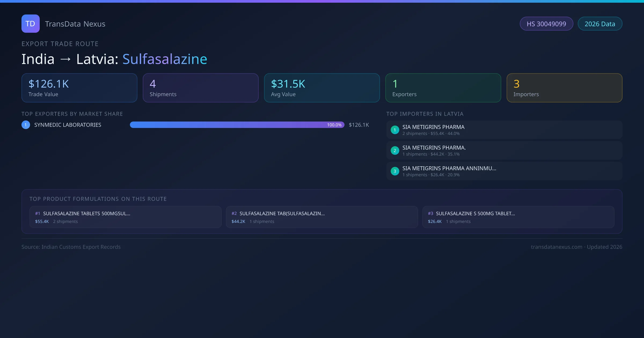Image resolution: width=644 pixels, height=338 pixels.
Task: Select the 4 Shipments stat card
Action: (200, 88)
